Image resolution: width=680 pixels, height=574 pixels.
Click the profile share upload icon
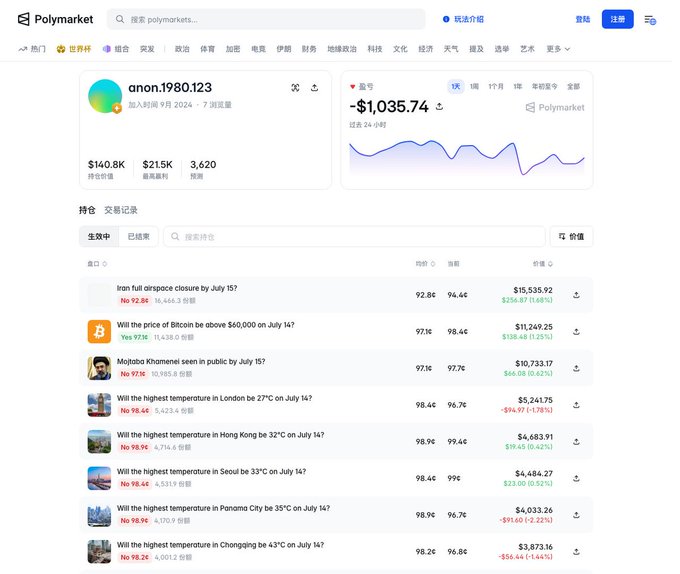point(314,88)
